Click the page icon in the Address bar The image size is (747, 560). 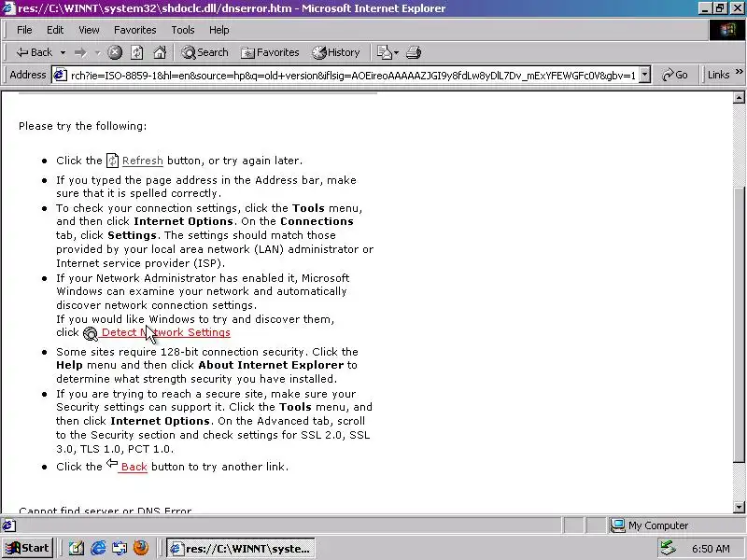tap(60, 76)
